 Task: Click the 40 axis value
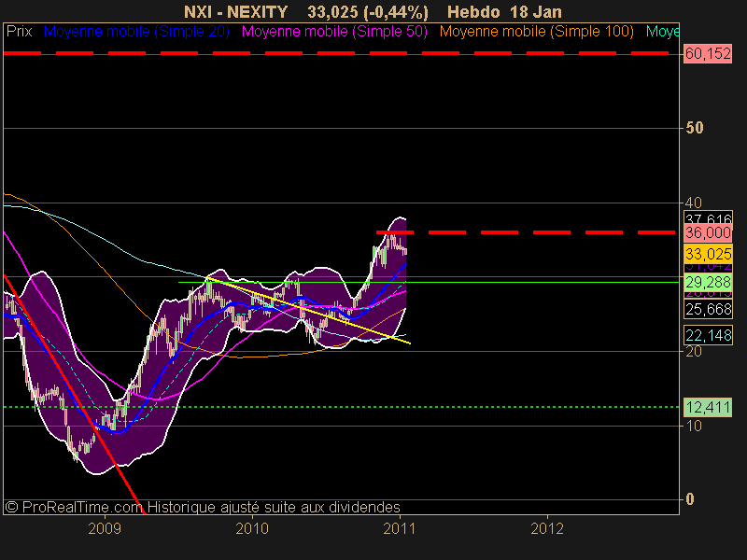coord(694,203)
